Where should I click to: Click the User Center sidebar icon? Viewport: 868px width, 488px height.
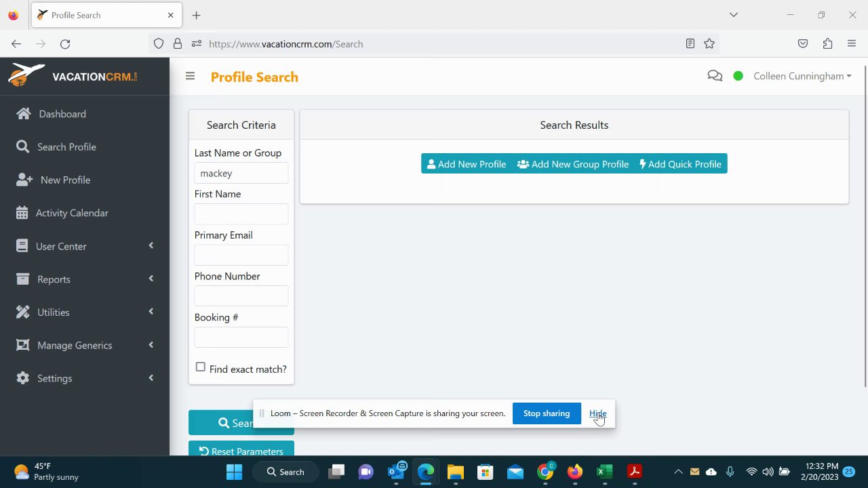pyautogui.click(x=22, y=246)
